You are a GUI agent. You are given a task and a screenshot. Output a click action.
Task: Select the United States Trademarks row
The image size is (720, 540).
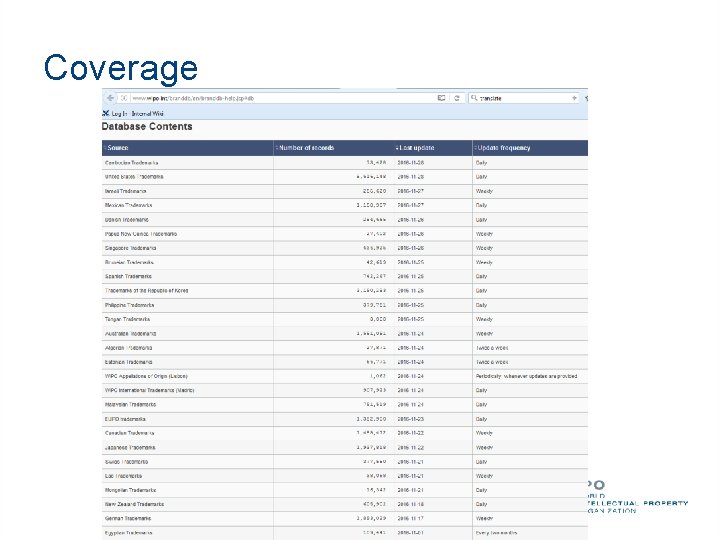pyautogui.click(x=345, y=177)
